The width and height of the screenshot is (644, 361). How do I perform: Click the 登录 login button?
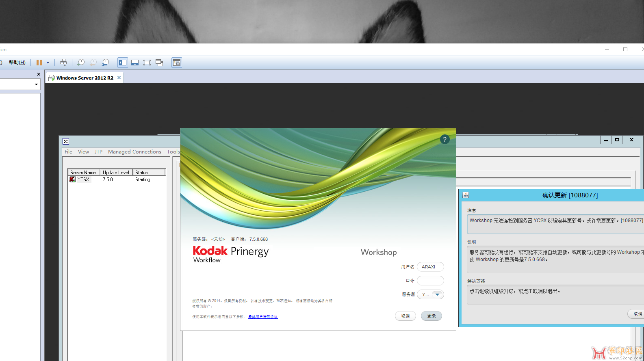pos(432,316)
